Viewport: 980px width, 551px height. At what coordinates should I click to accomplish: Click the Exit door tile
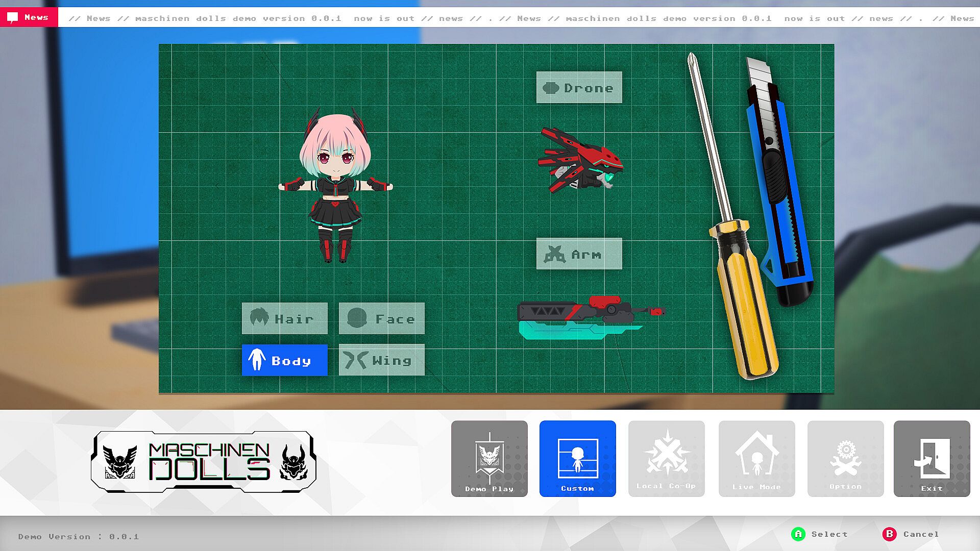(932, 458)
